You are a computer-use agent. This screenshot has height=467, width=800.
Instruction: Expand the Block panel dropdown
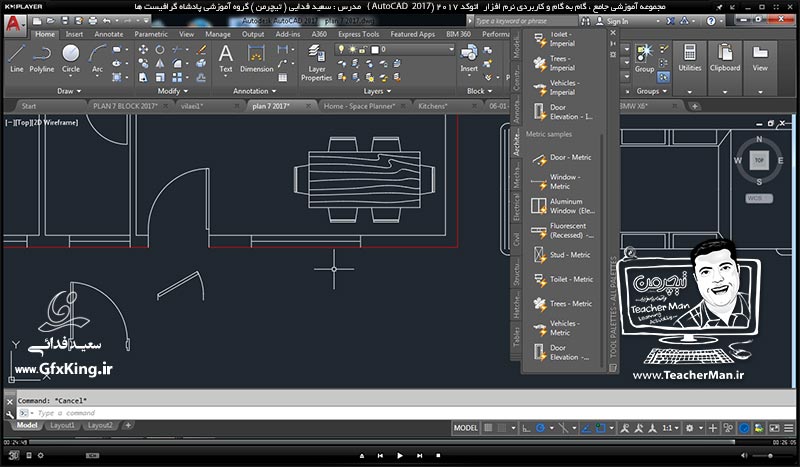(x=480, y=91)
